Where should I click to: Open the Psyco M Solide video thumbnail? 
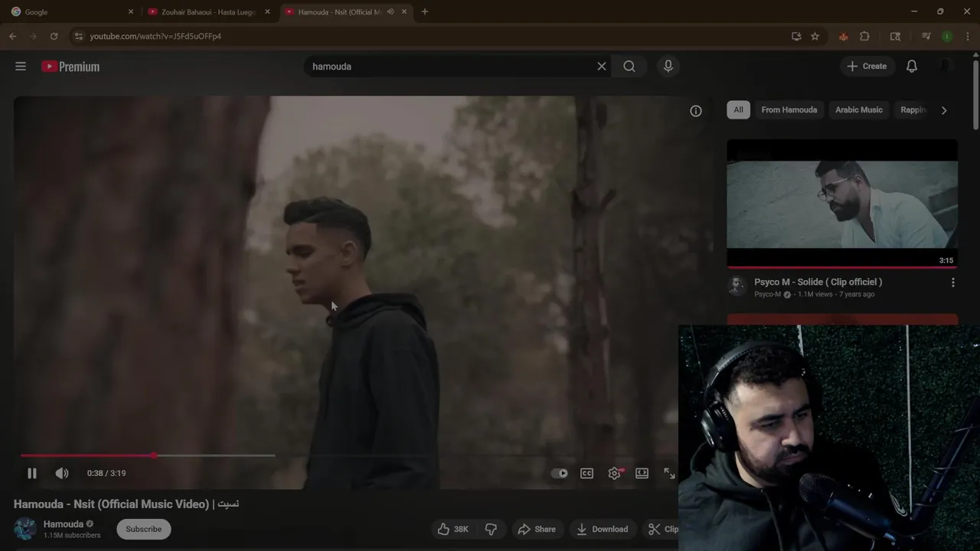coord(842,203)
